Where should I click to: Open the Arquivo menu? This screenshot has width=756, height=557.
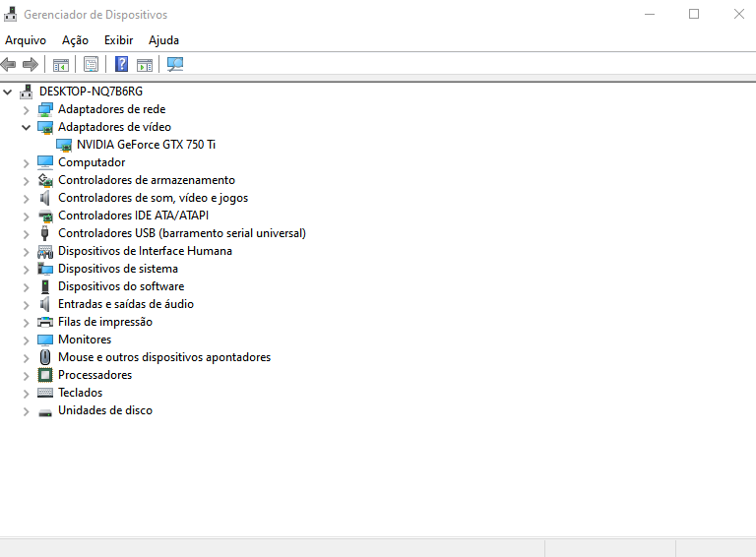coord(26,40)
